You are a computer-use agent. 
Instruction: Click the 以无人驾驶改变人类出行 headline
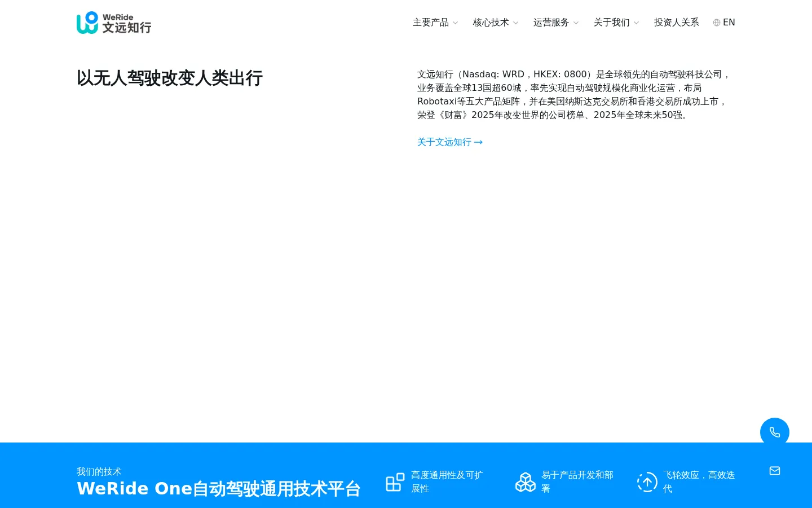170,78
